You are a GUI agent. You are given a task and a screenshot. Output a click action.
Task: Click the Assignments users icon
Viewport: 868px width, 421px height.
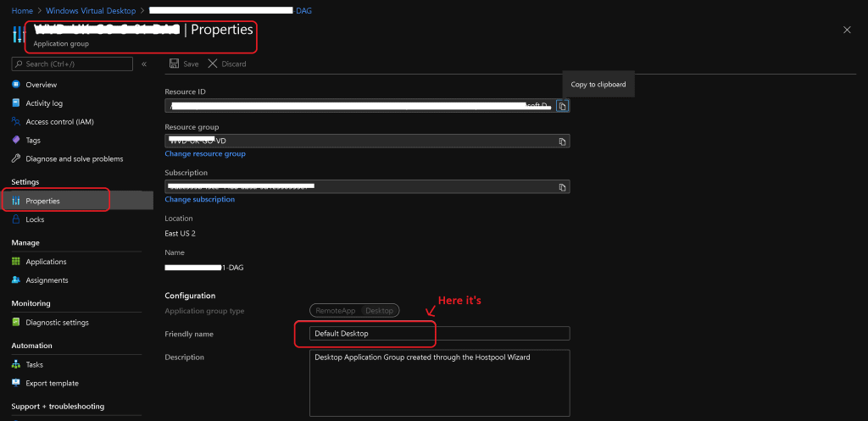[16, 280]
